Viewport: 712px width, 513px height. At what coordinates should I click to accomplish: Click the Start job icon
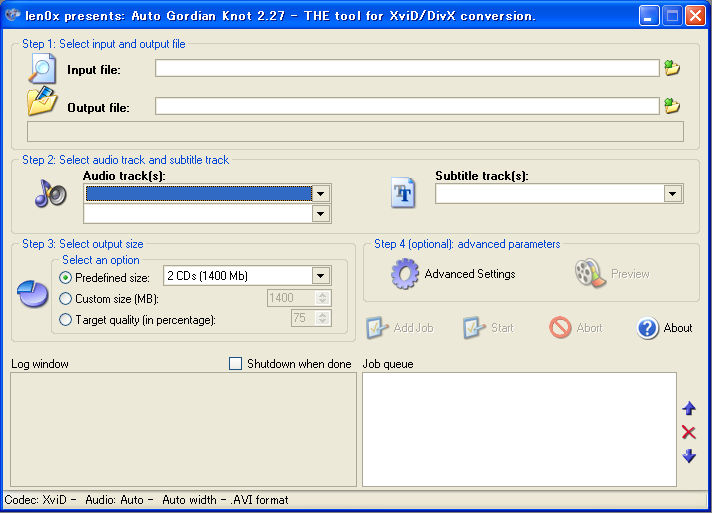[474, 328]
